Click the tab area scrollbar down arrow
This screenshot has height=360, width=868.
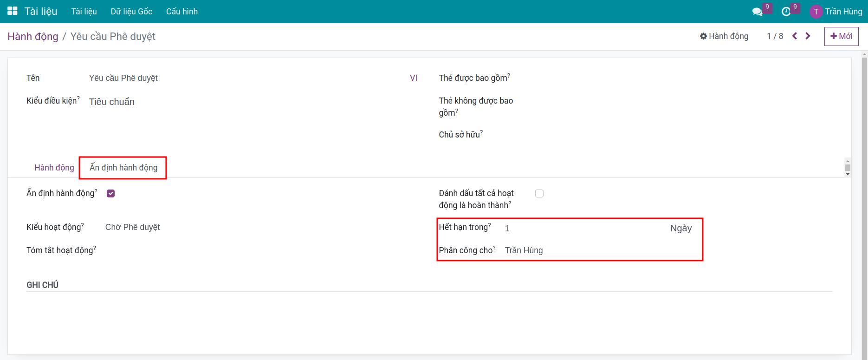coord(848,174)
